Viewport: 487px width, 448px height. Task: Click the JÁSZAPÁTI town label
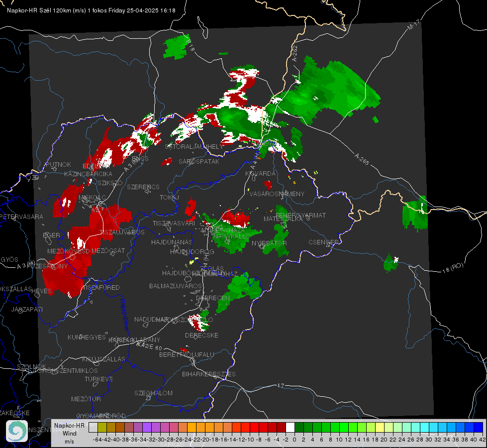(27, 309)
